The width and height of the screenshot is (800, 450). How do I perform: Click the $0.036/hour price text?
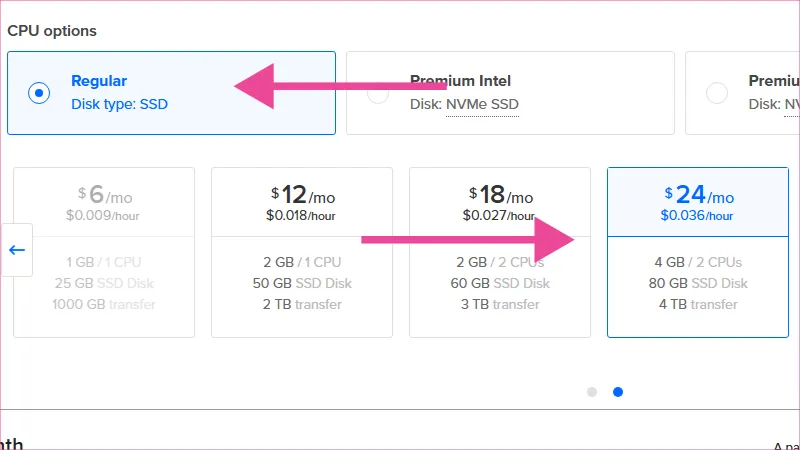[x=697, y=215]
